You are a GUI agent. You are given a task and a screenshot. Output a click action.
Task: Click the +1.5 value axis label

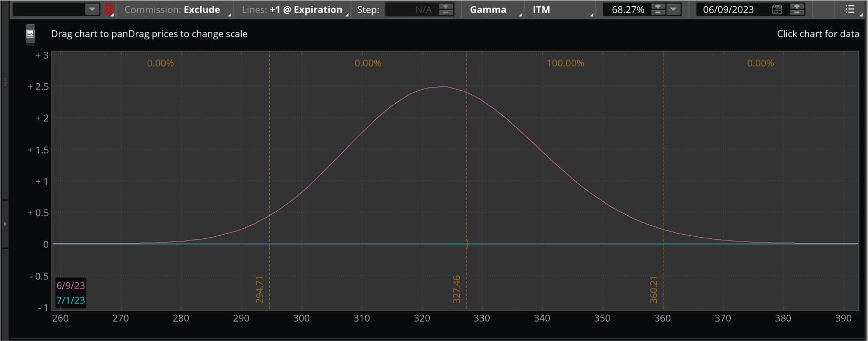click(x=38, y=150)
